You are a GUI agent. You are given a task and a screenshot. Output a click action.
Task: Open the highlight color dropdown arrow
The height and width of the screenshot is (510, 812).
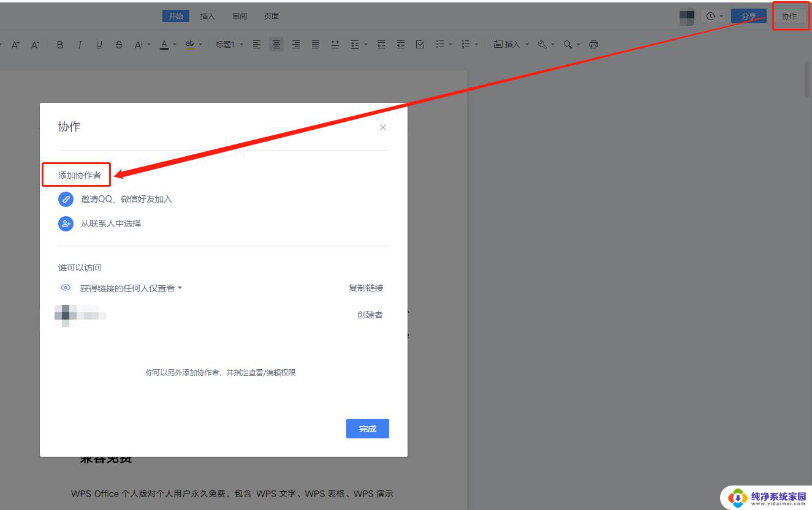pos(200,45)
